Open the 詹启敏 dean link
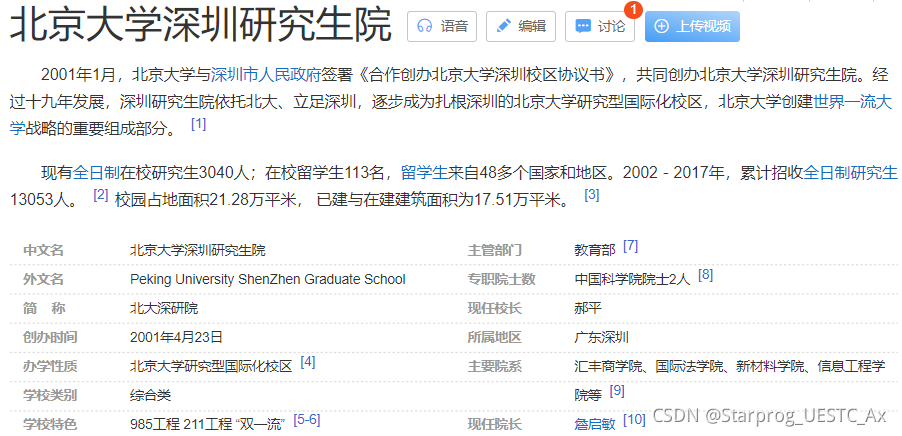Image resolution: width=902 pixels, height=436 pixels. [595, 424]
